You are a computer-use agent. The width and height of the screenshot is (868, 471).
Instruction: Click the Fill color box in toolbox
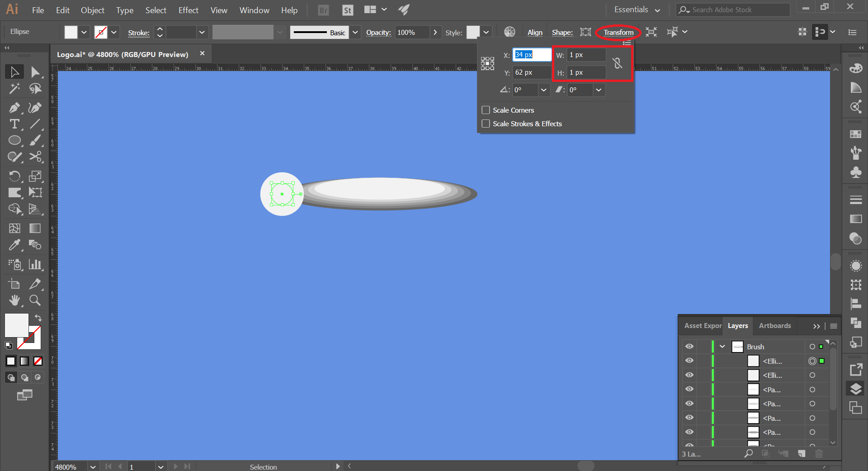click(x=17, y=325)
